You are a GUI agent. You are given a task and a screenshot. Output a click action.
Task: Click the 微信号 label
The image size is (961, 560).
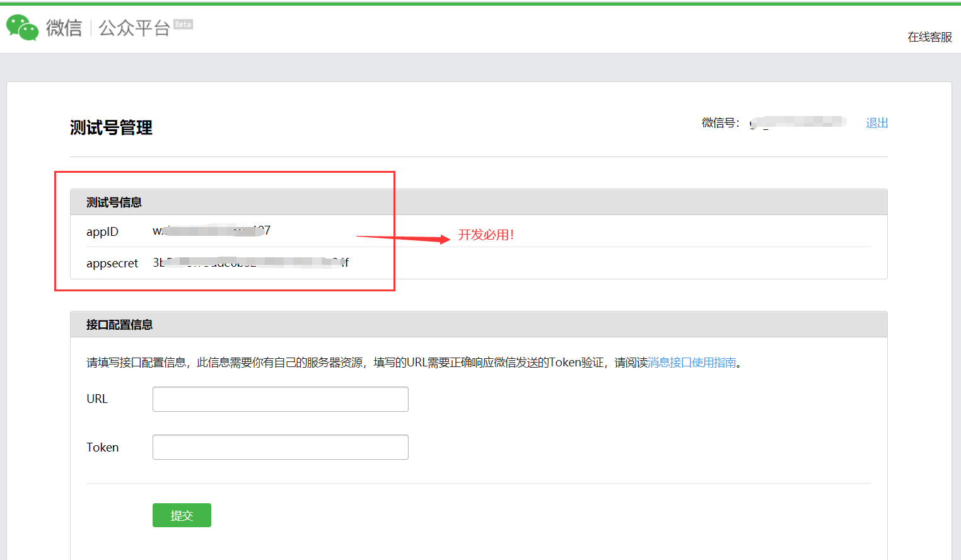point(720,123)
